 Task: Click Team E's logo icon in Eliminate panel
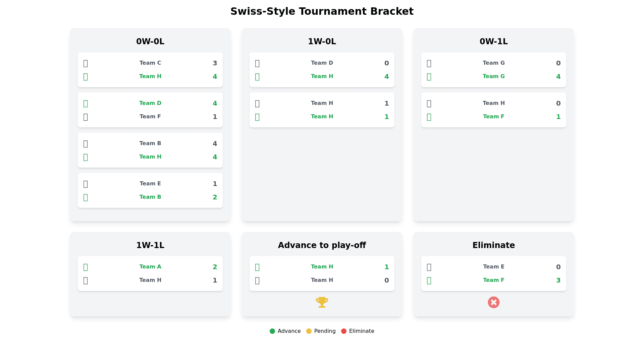pyautogui.click(x=429, y=267)
